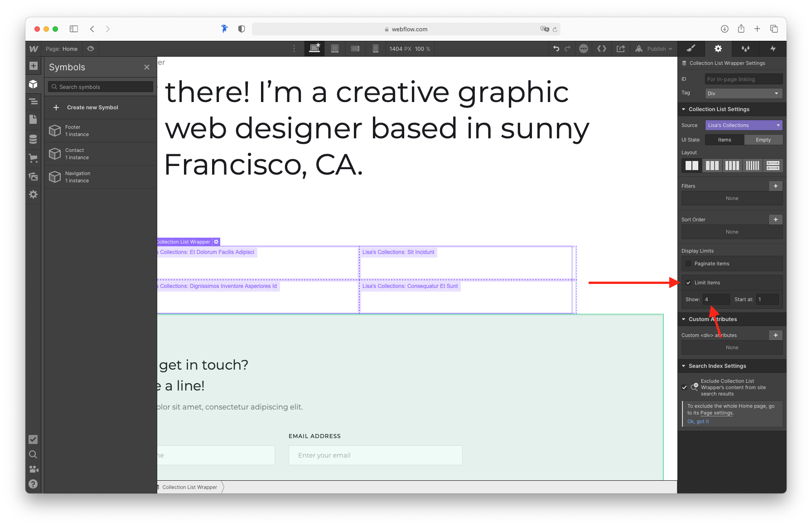Open the Add Elements panel

coord(33,66)
